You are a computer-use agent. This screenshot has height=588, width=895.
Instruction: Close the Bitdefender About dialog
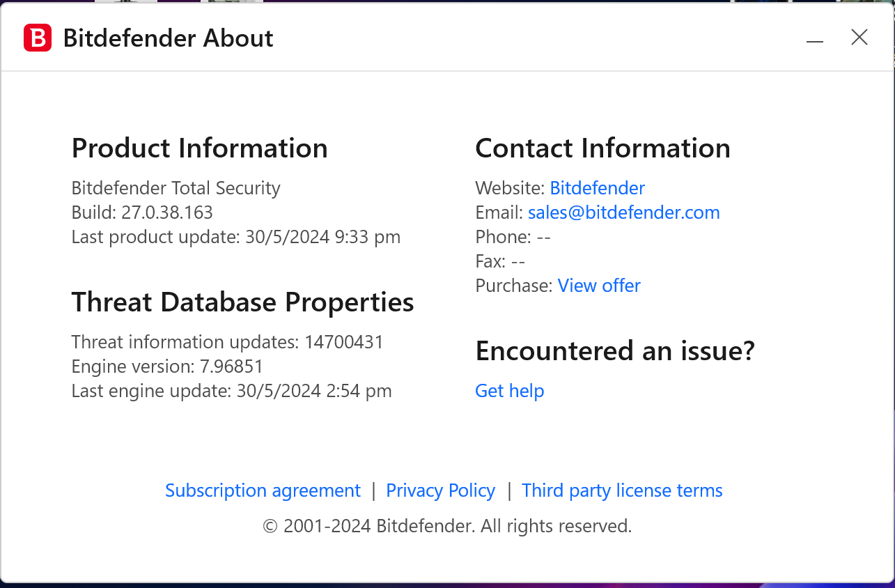[x=859, y=38]
